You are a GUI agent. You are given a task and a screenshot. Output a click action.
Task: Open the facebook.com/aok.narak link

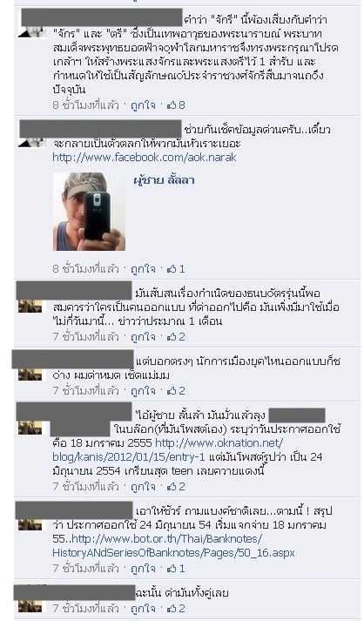(x=145, y=158)
